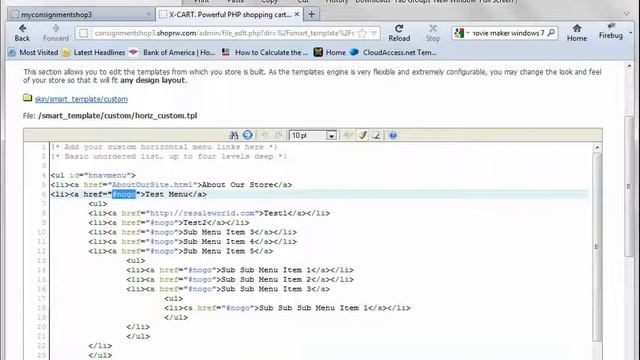
Task: Click the editor Undo icon
Action: pyautogui.click(x=264, y=135)
